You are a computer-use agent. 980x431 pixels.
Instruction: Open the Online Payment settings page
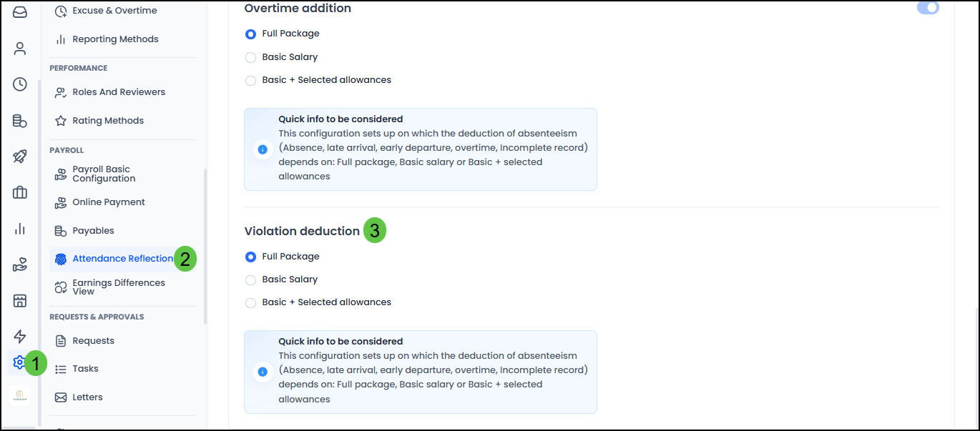click(x=108, y=202)
